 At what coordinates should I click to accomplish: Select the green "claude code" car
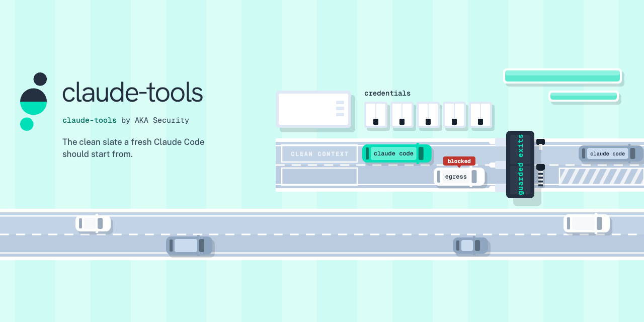click(396, 153)
